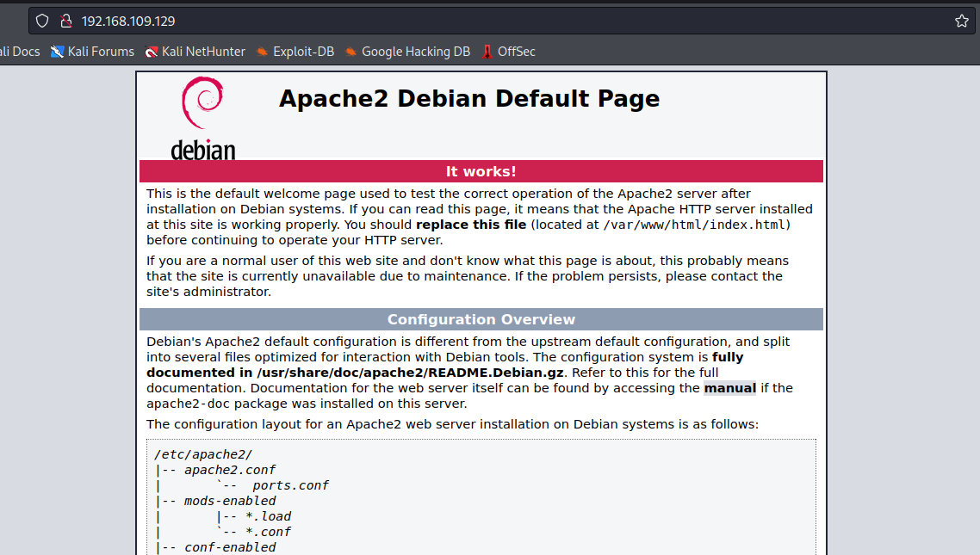Click the 'conf-enabled' tree line
The width and height of the screenshot is (980, 555).
pyautogui.click(x=229, y=547)
